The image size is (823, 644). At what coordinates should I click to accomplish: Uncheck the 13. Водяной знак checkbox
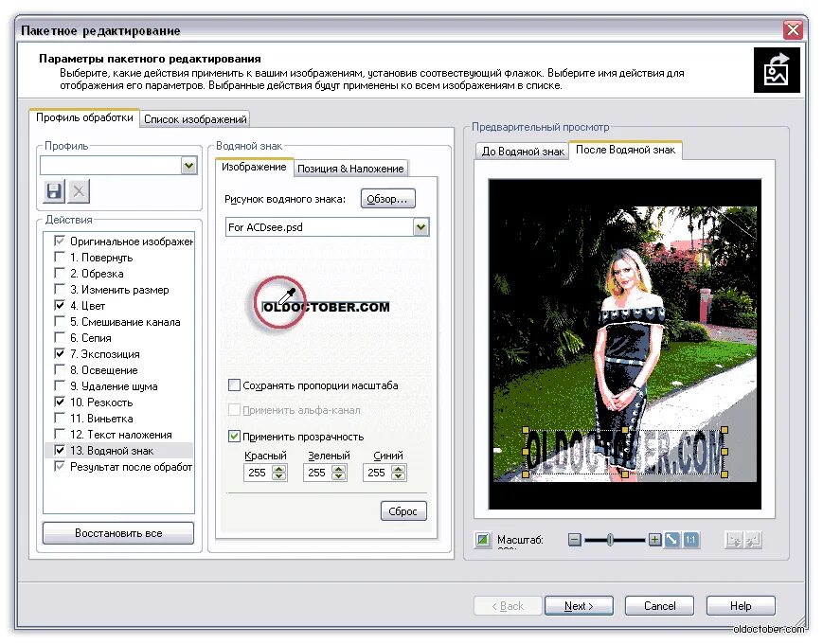pos(60,451)
